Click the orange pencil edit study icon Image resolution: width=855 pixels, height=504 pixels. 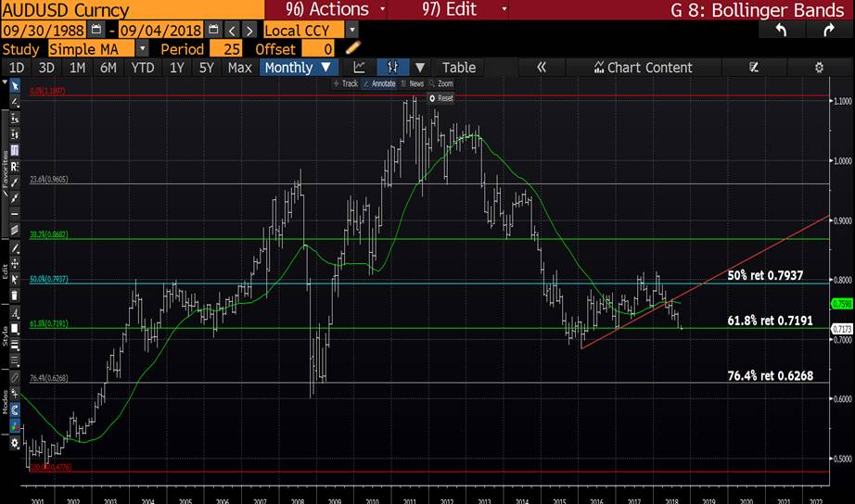click(352, 48)
